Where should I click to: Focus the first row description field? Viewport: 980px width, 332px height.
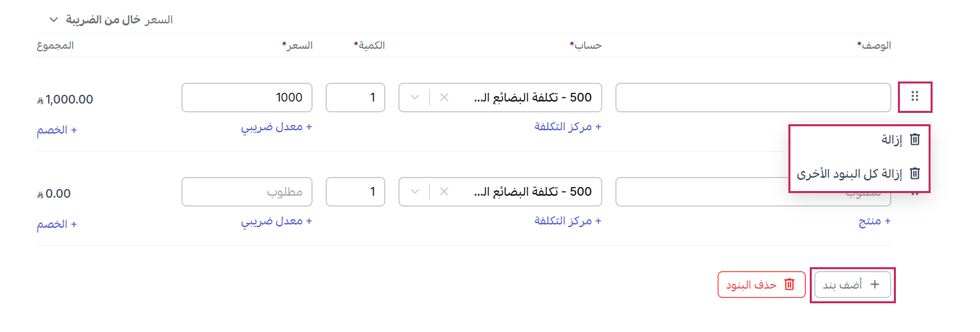(x=752, y=98)
